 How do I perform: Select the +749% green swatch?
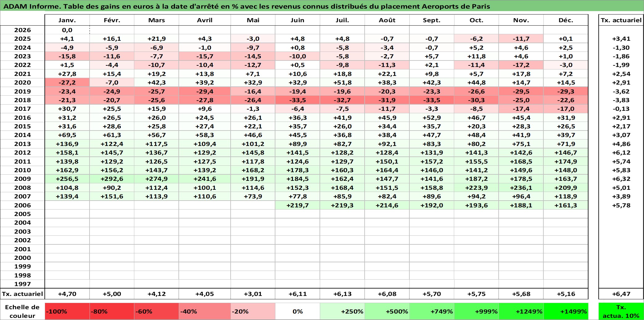point(432,311)
